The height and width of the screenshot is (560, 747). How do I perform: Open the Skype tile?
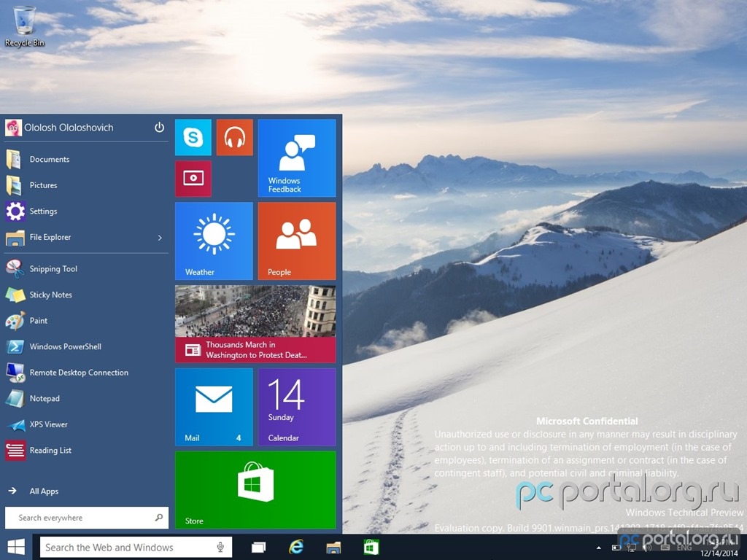click(193, 138)
